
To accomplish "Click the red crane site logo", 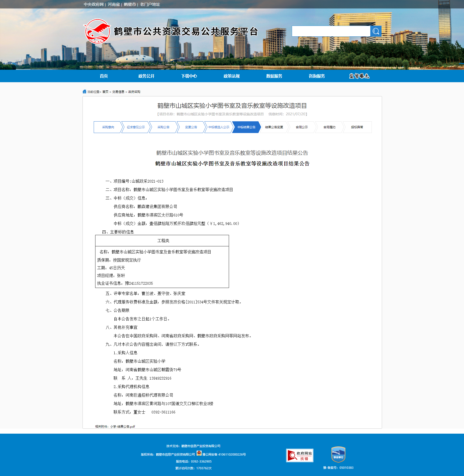I will tap(97, 31).
